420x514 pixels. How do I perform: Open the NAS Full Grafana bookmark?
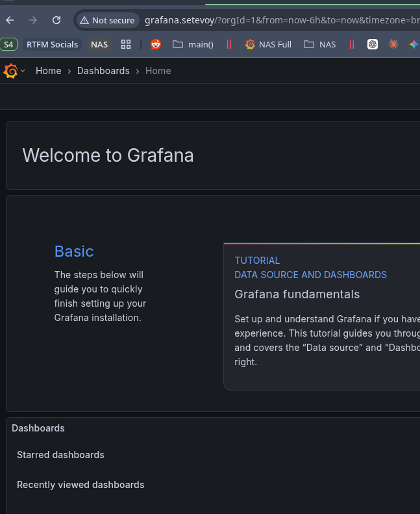(268, 44)
